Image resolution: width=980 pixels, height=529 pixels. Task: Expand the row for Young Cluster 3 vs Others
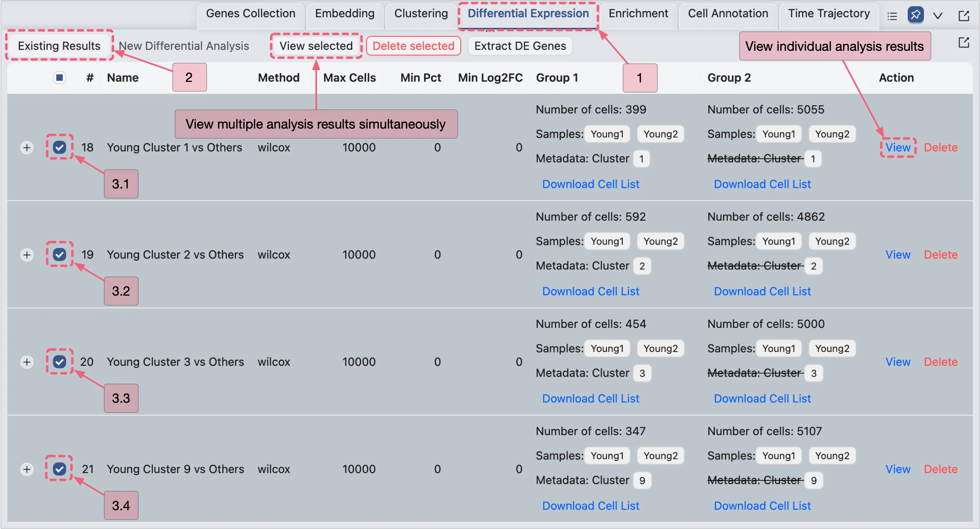[27, 362]
